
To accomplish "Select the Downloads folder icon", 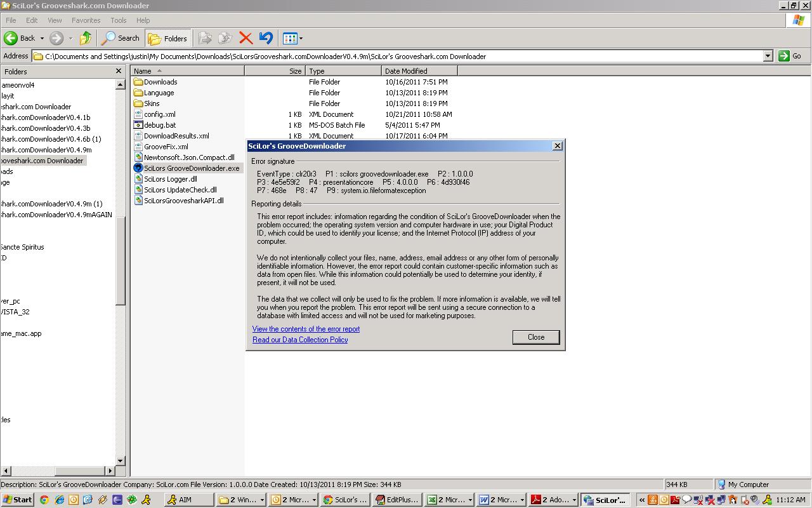I will [138, 82].
